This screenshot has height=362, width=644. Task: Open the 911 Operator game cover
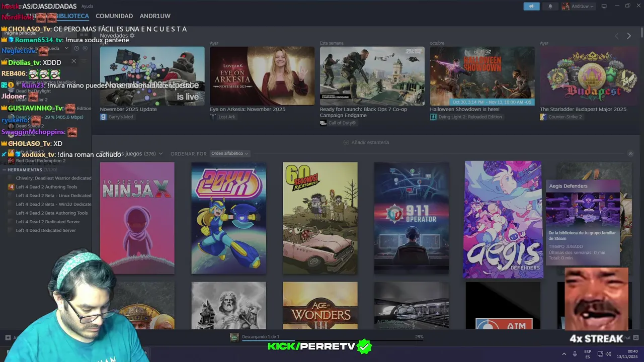(412, 218)
